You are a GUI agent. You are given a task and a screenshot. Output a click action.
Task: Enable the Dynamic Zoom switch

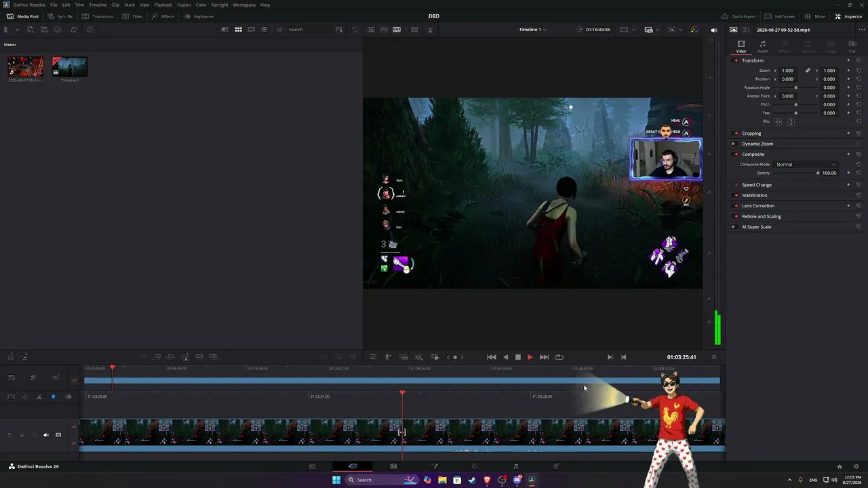[x=733, y=144]
